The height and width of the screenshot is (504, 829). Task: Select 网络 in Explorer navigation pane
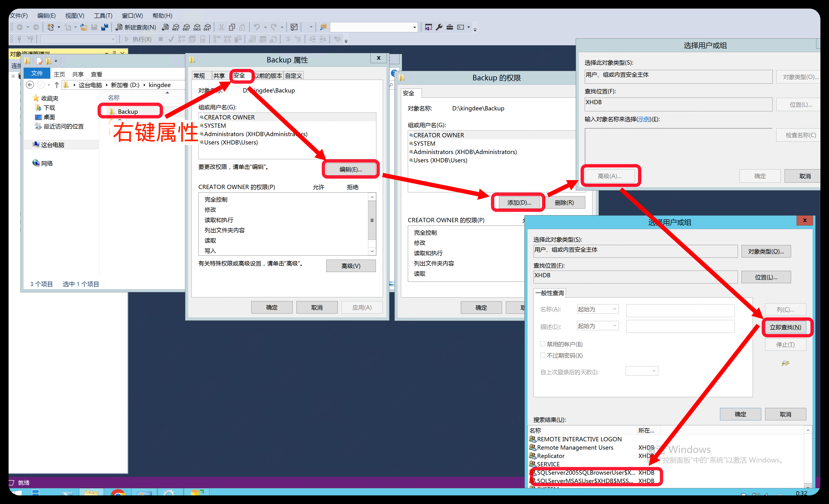pos(43,163)
